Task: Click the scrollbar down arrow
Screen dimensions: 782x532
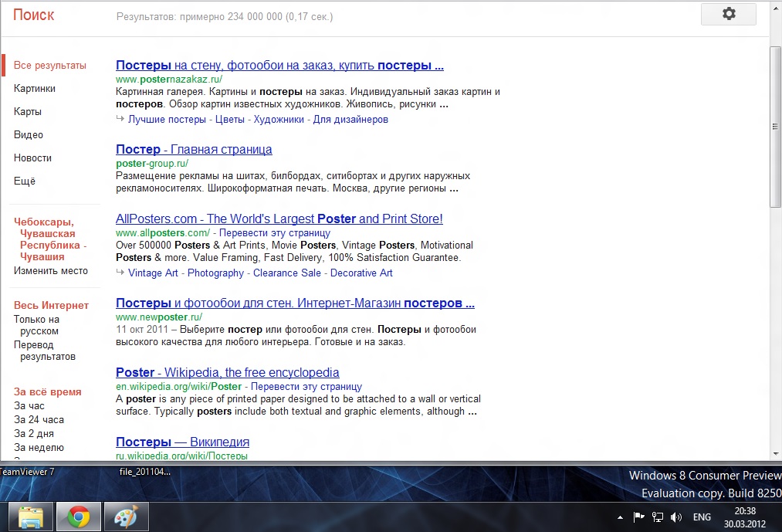Action: (x=775, y=454)
